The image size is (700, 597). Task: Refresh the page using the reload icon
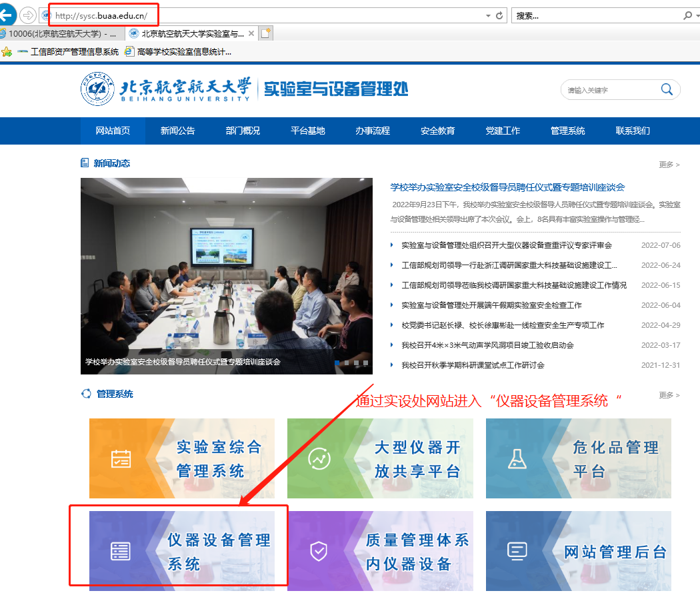pos(499,15)
